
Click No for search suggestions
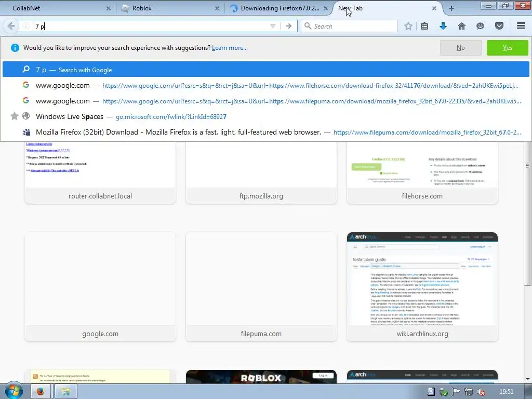pos(460,48)
